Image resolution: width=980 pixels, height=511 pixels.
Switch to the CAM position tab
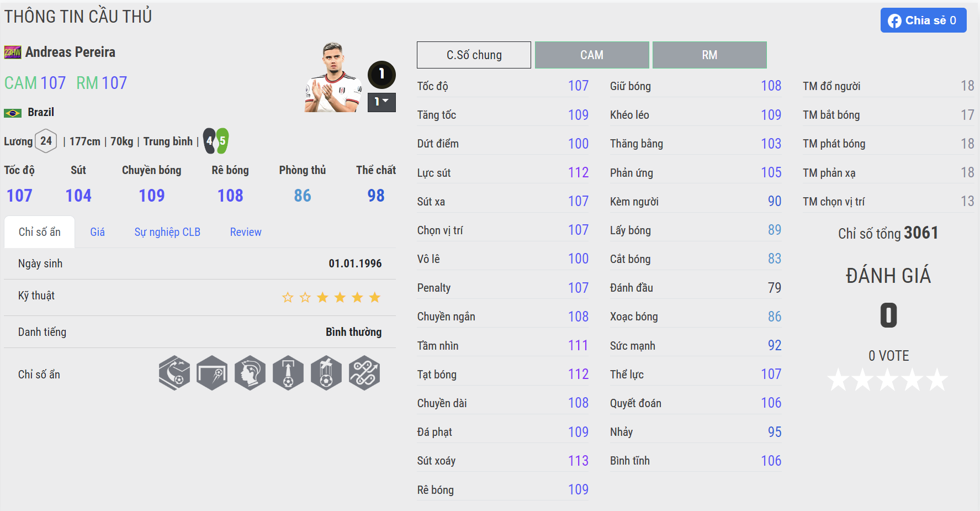pyautogui.click(x=592, y=55)
